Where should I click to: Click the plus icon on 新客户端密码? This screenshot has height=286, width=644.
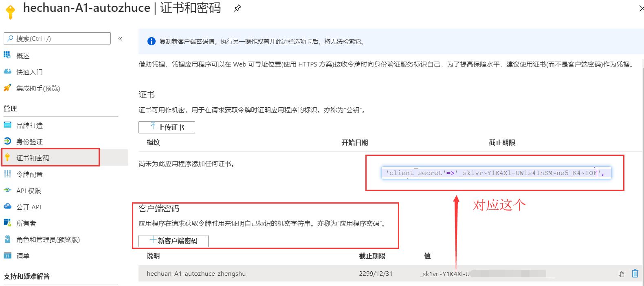coord(153,240)
